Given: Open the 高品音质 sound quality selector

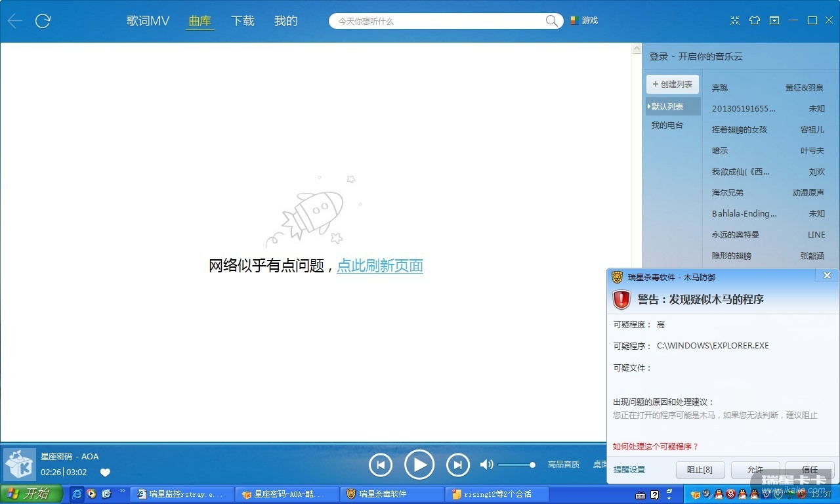Looking at the screenshot, I should pyautogui.click(x=564, y=465).
